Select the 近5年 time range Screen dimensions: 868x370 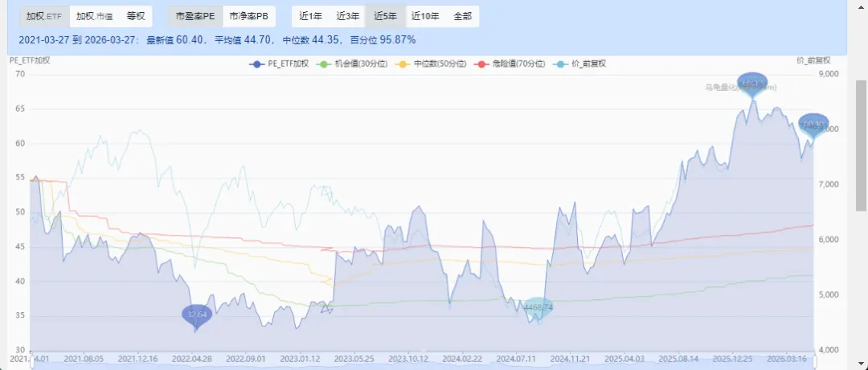tap(385, 17)
